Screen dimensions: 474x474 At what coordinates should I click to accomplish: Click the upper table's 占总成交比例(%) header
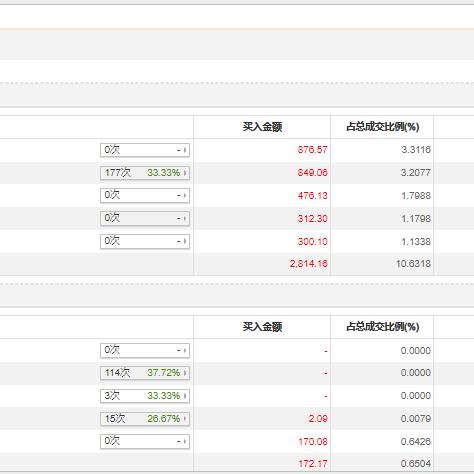[x=383, y=127]
